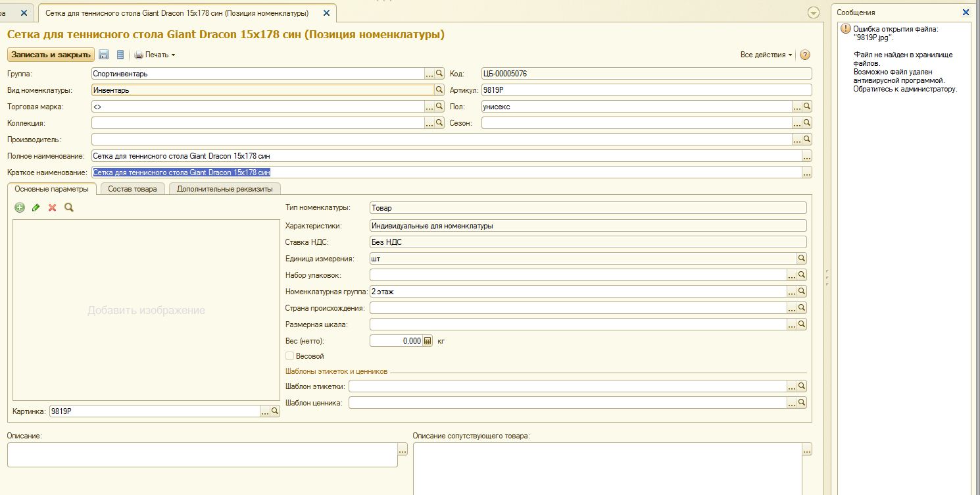The height and width of the screenshot is (495, 980).
Task: Click the save diskette icon in toolbar
Action: pos(104,55)
